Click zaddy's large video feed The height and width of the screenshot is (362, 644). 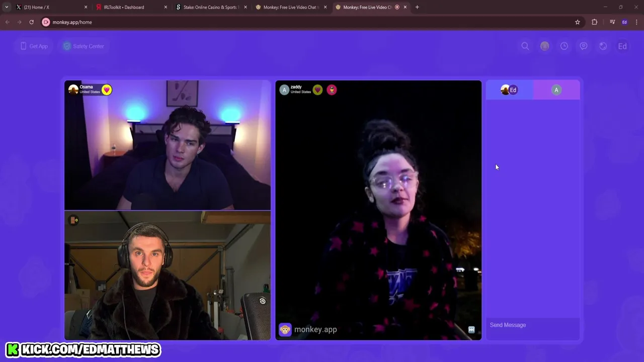coord(378,210)
